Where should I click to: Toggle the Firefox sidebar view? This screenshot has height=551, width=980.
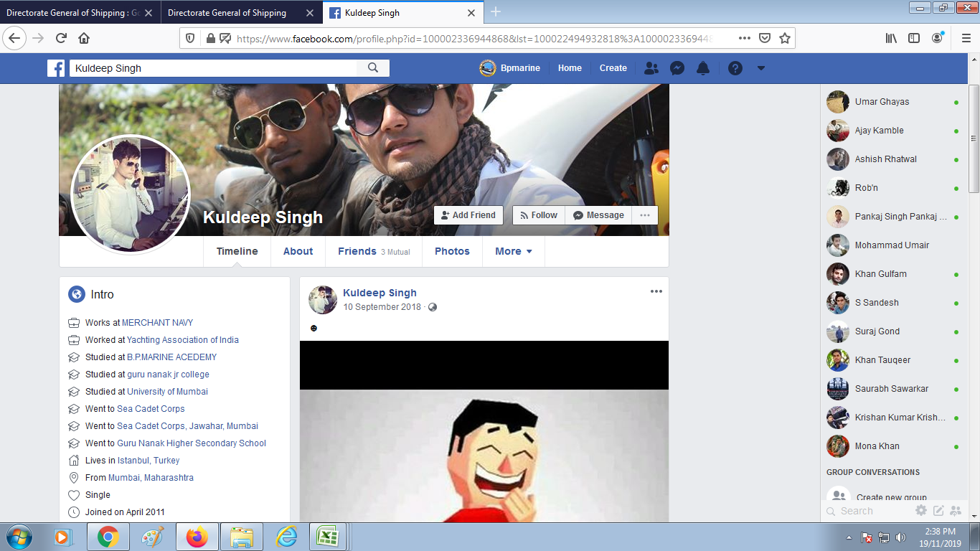914,38
